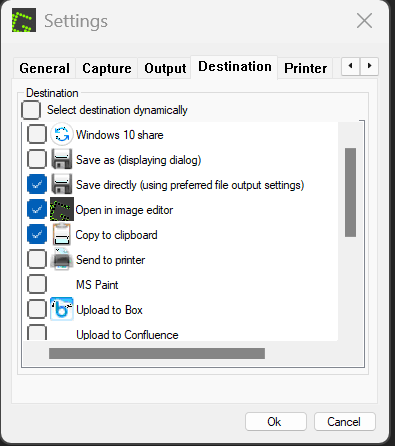The width and height of the screenshot is (395, 446).
Task: Click the 'MS Paint' label
Action: coord(97,285)
